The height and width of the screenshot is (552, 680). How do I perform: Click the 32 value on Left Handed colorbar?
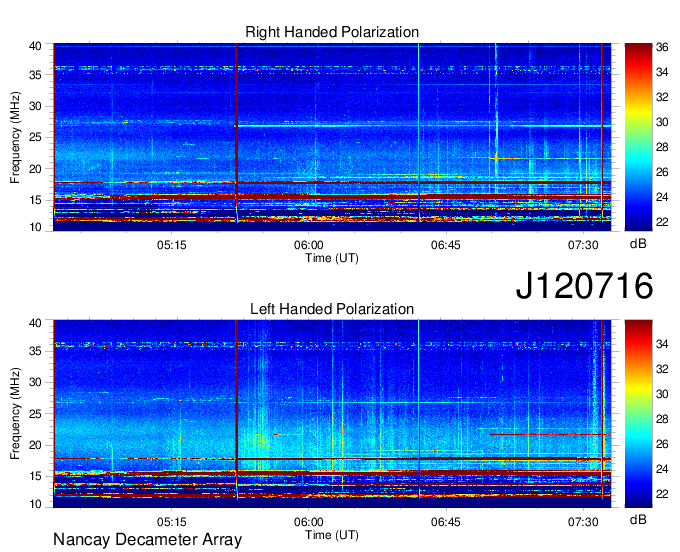(662, 369)
